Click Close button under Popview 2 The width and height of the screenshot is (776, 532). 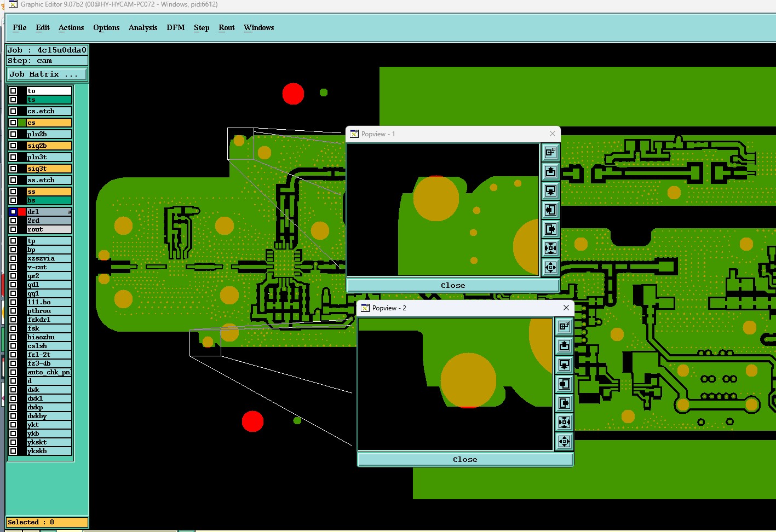[465, 459]
